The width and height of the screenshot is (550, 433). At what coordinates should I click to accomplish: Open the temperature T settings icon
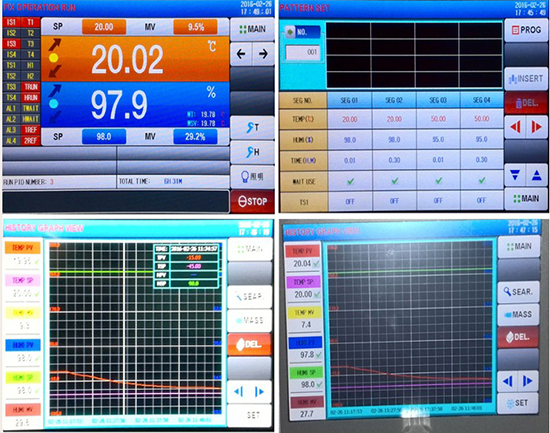[253, 127]
